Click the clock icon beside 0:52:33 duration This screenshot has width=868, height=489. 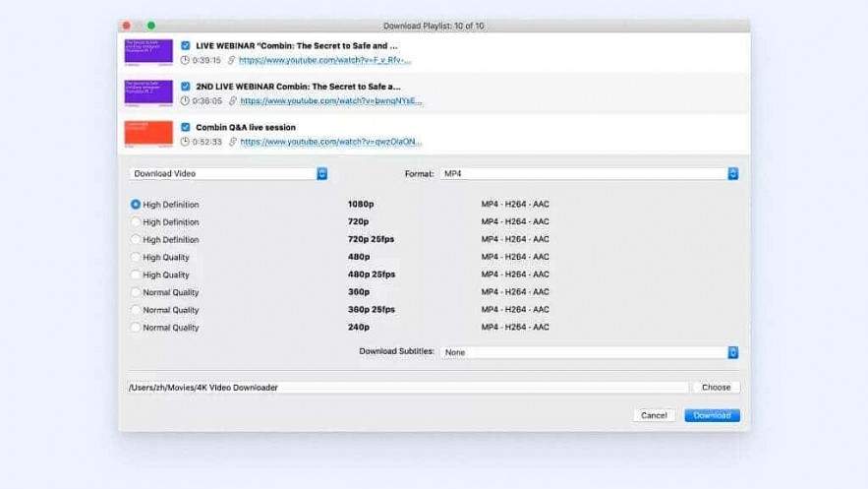pyautogui.click(x=185, y=142)
